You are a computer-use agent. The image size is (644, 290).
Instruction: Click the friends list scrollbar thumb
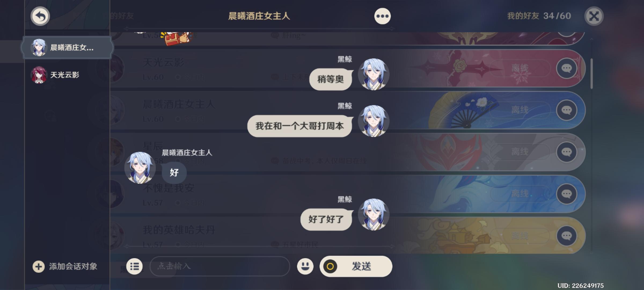592,74
